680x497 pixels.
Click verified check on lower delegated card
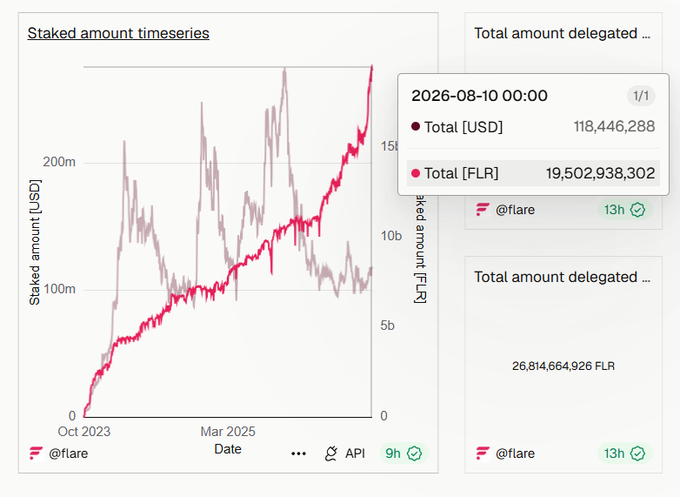pos(638,454)
